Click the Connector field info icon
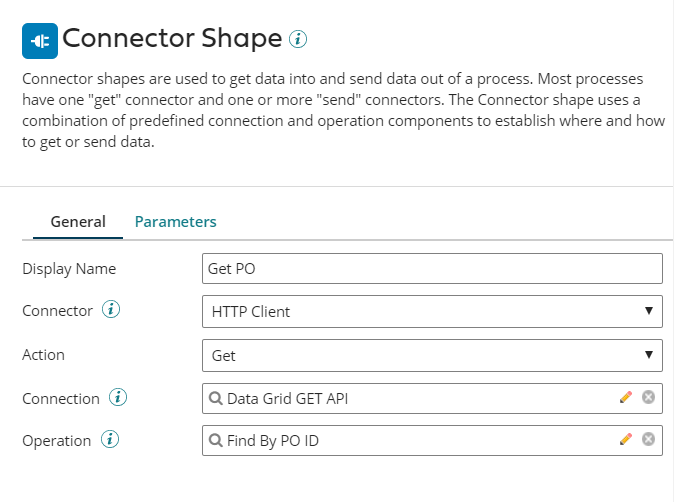The width and height of the screenshot is (674, 502). click(112, 310)
